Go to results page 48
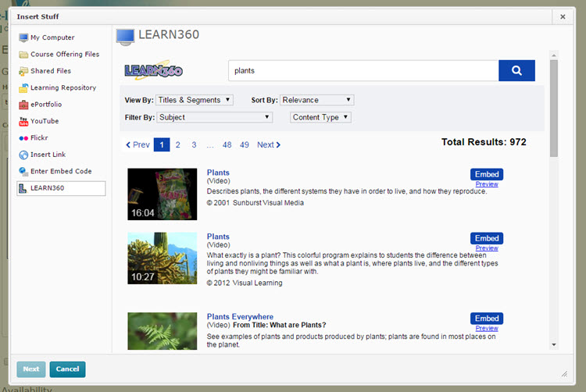 (x=227, y=145)
